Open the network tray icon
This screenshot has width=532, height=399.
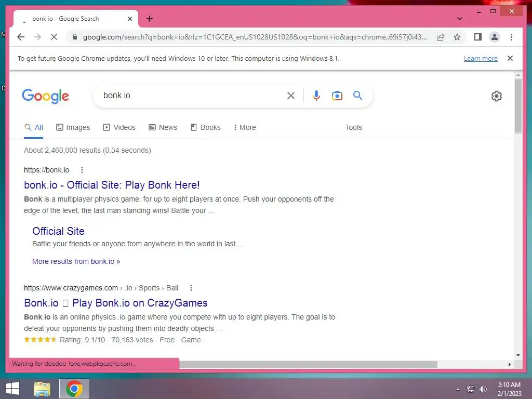[470, 389]
